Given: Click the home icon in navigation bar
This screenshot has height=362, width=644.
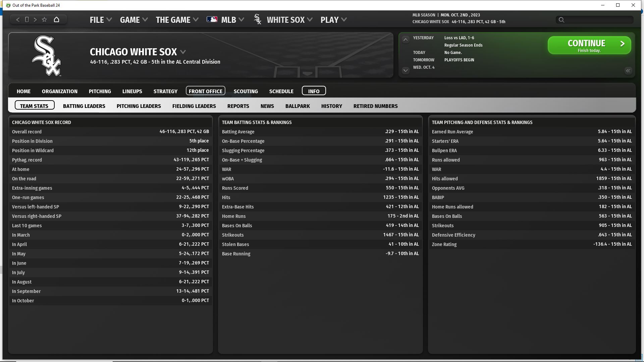Looking at the screenshot, I should tap(56, 20).
